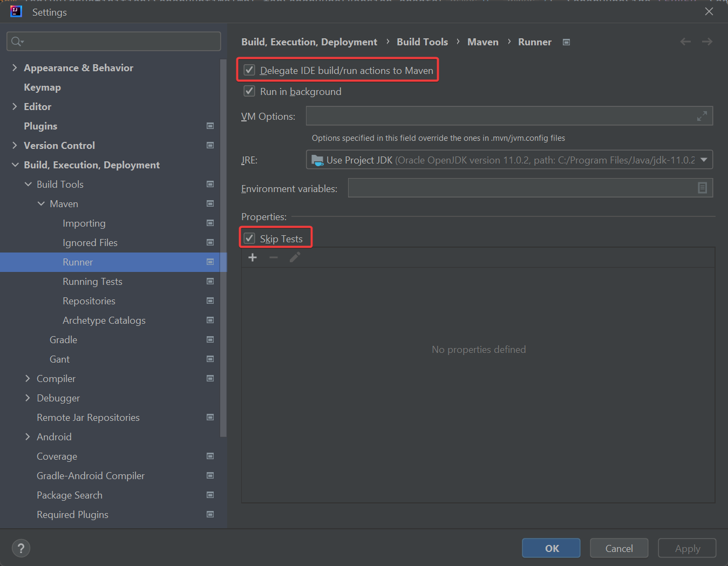Collapse Build, Execution, Deployment section
Screen dimensions: 728x566
(x=15, y=165)
